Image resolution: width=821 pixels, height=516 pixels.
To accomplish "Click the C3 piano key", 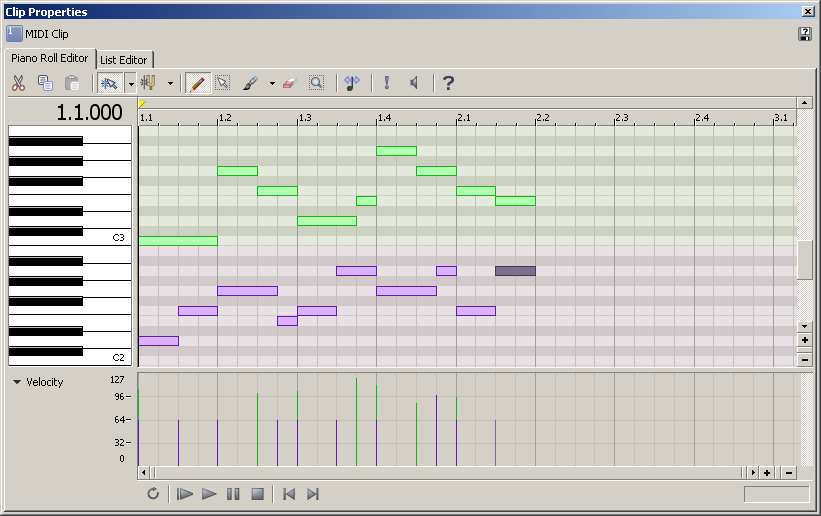I will tap(107, 238).
